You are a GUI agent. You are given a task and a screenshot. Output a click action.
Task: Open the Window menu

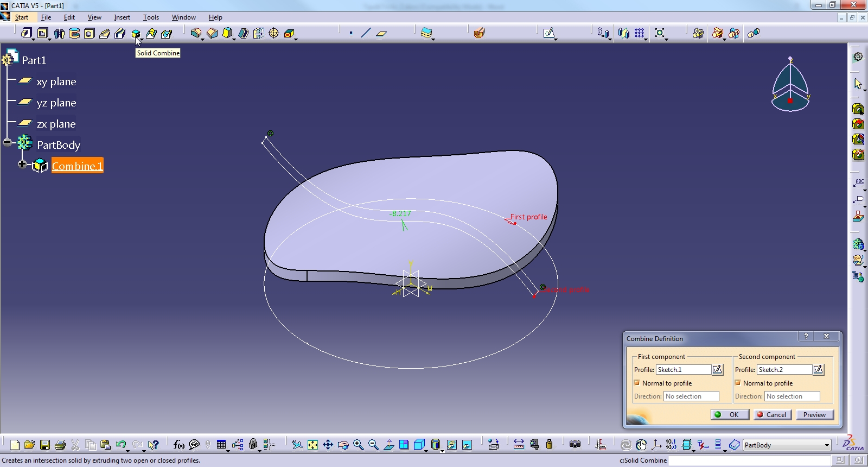coord(184,17)
